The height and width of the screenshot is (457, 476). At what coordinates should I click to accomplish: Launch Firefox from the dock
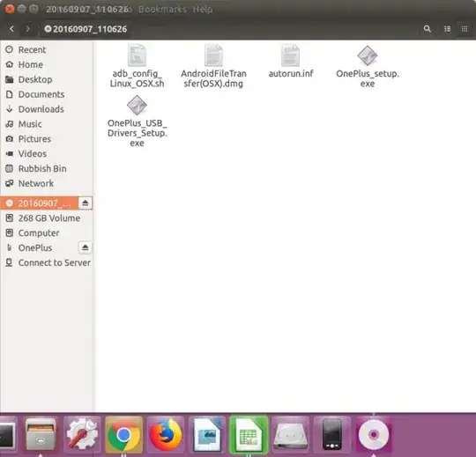(166, 434)
